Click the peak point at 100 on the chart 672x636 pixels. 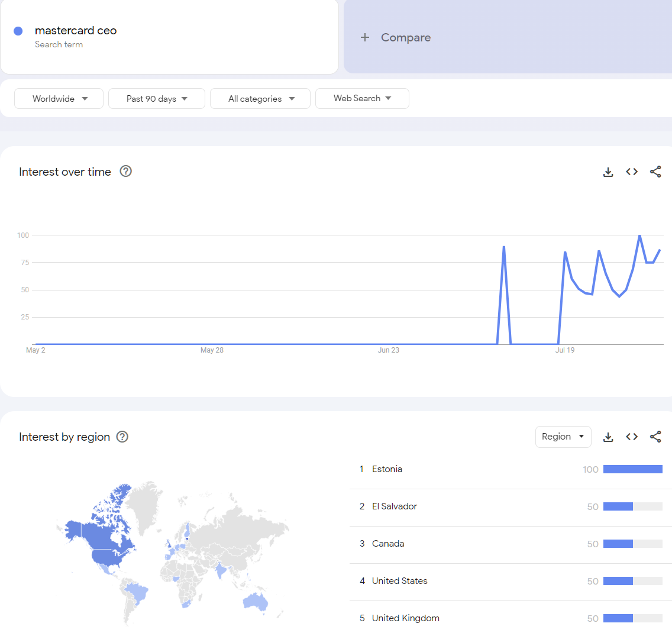click(x=639, y=235)
